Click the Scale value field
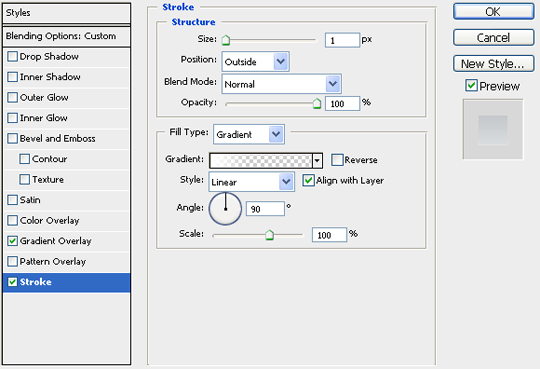Screen dimensions: 540x369 [329, 235]
